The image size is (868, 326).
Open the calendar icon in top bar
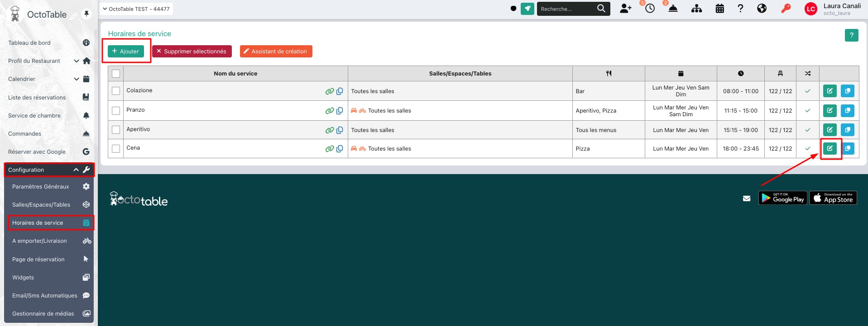[719, 9]
